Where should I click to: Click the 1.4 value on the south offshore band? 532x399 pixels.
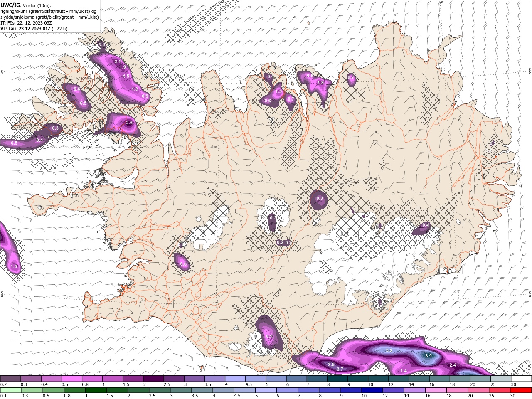[x=404, y=371]
